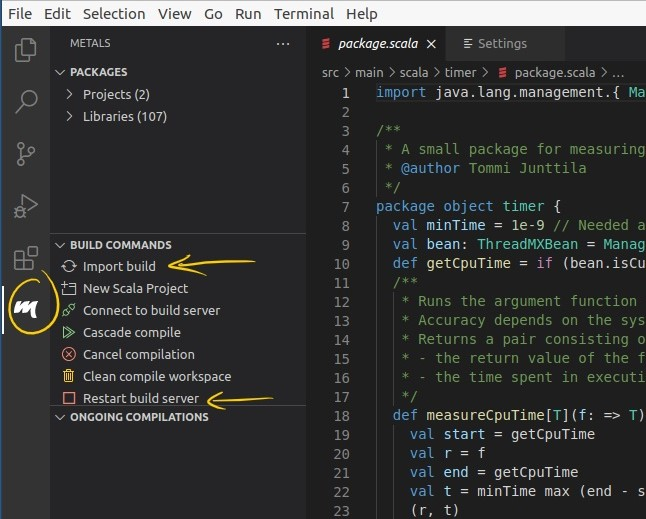646x519 pixels.
Task: Click New Scala Project command
Action: pyautogui.click(x=135, y=288)
